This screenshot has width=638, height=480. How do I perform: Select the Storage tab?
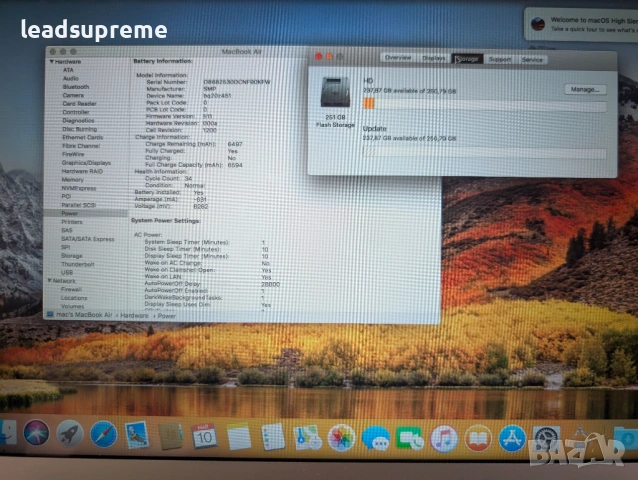467,59
